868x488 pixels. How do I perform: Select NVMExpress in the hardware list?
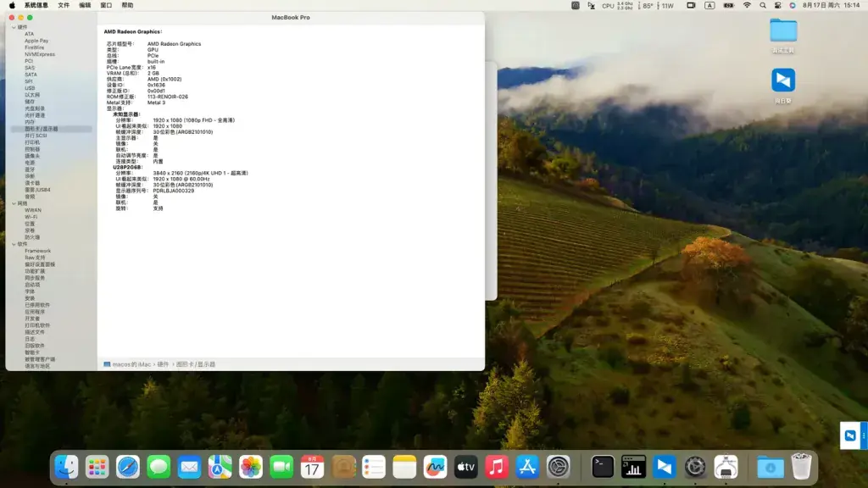point(40,54)
